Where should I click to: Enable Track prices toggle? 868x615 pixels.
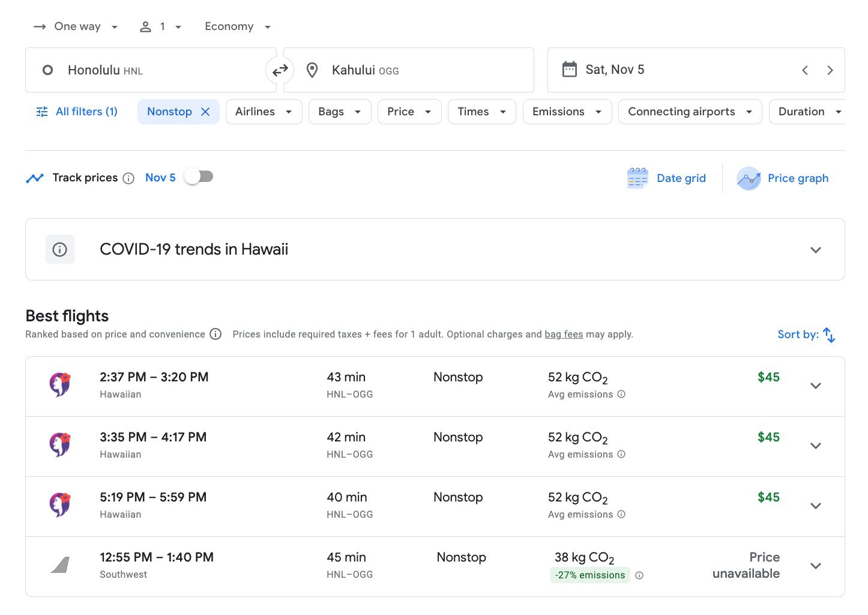click(x=199, y=177)
